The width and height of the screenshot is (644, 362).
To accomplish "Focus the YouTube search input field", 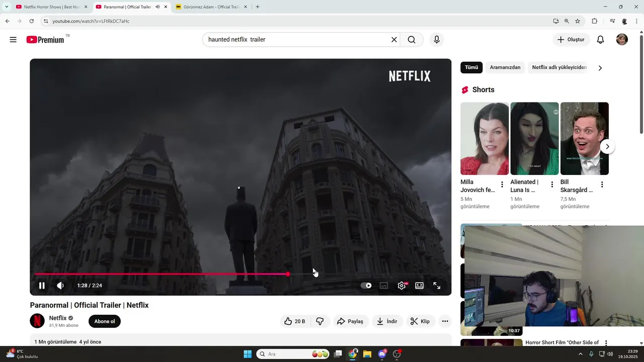I will point(296,40).
